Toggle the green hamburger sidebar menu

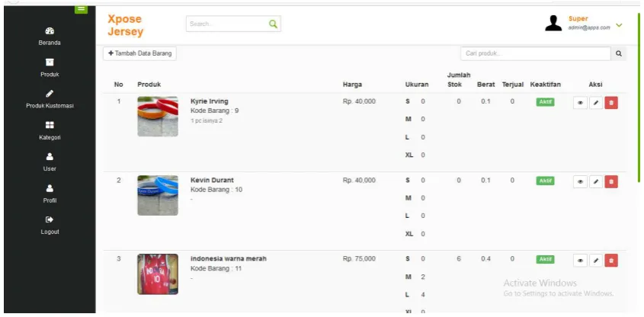pos(81,9)
